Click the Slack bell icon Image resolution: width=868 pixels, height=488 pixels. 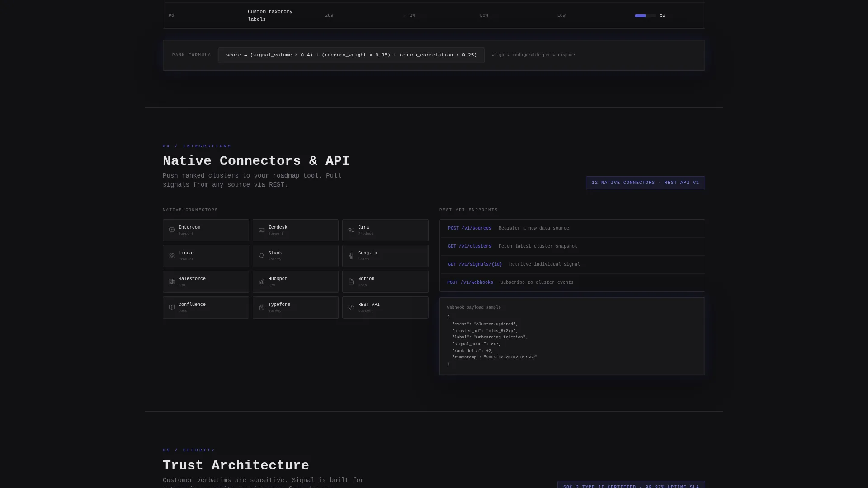(262, 256)
